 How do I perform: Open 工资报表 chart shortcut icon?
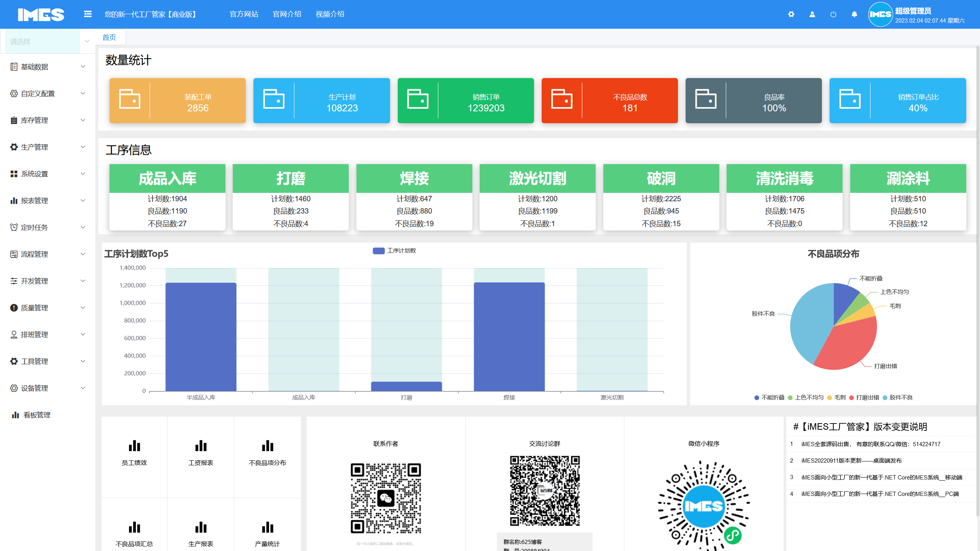coord(201,446)
